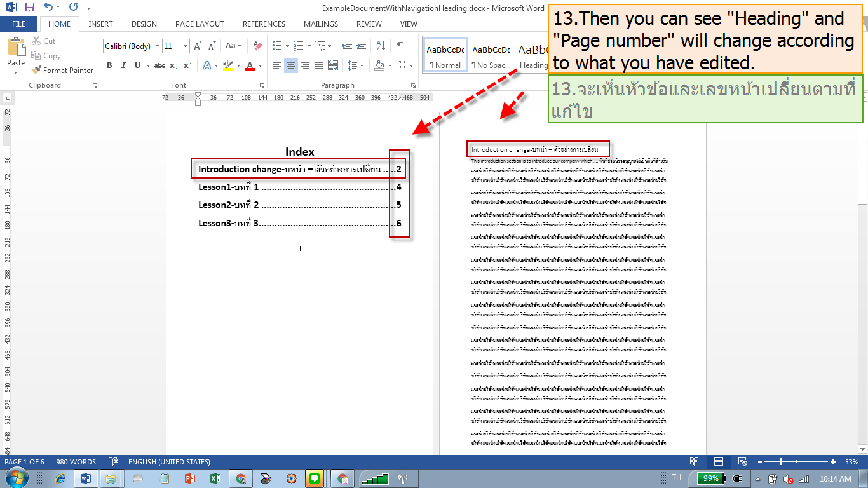
Task: Apply Subscript formatting icon
Action: pos(173,65)
